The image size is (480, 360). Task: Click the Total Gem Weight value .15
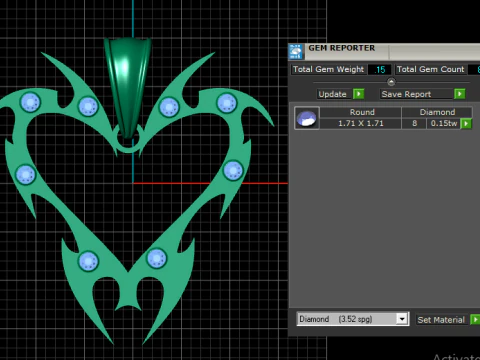tap(380, 70)
